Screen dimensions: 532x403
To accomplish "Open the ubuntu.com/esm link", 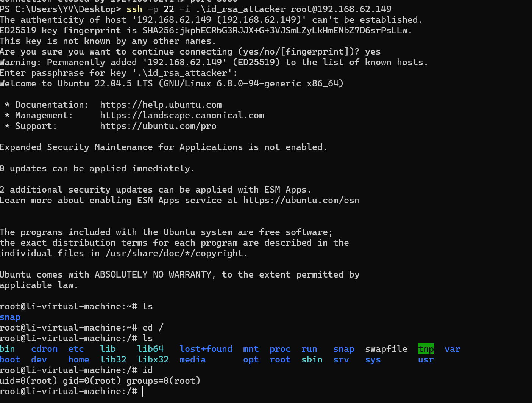I will click(301, 200).
